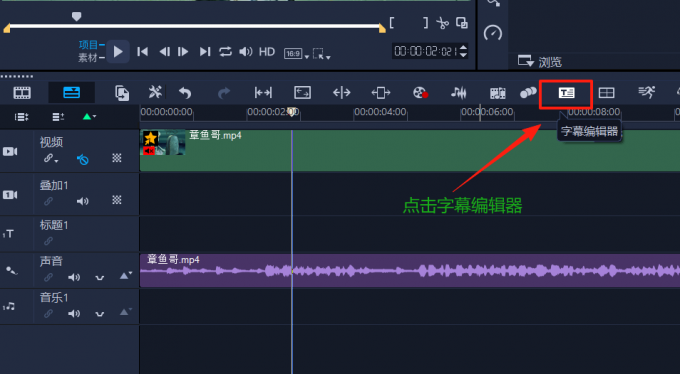Redo the undone action

(x=224, y=92)
